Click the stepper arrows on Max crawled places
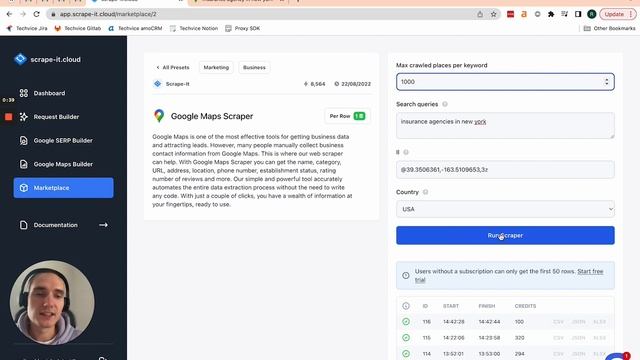 (607, 82)
